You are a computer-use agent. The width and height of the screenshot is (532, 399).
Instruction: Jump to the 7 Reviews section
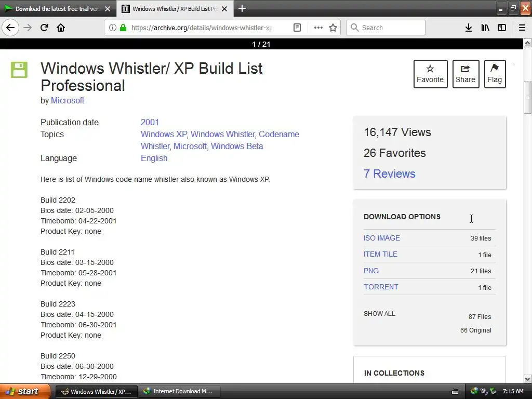point(390,174)
